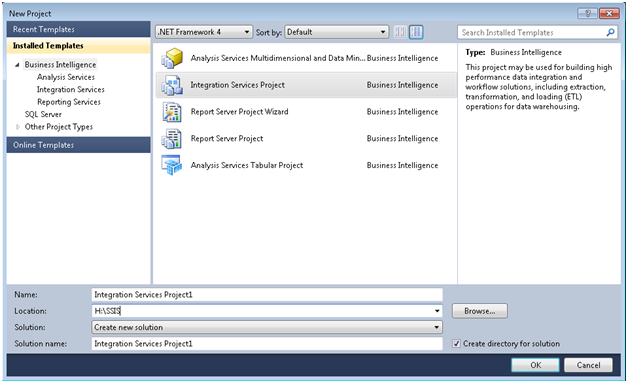Click the Solution name input field

(x=267, y=344)
